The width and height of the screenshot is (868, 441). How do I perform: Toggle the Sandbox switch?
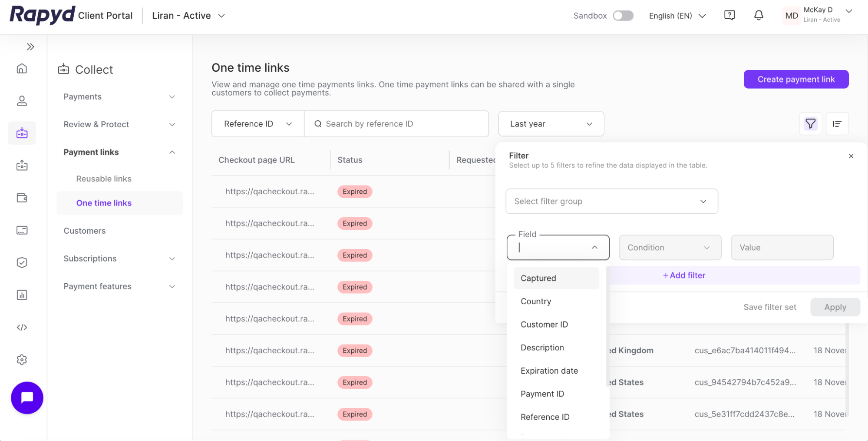pyautogui.click(x=623, y=15)
